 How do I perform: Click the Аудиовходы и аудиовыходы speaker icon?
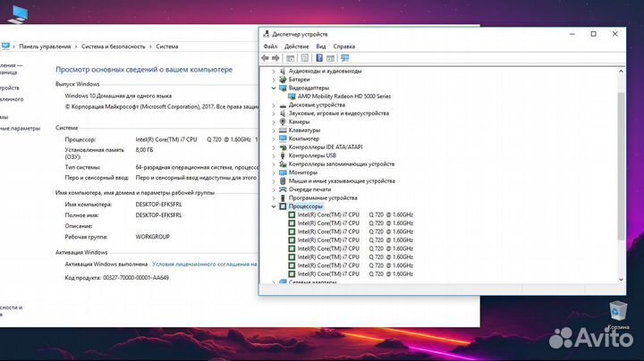pos(283,71)
